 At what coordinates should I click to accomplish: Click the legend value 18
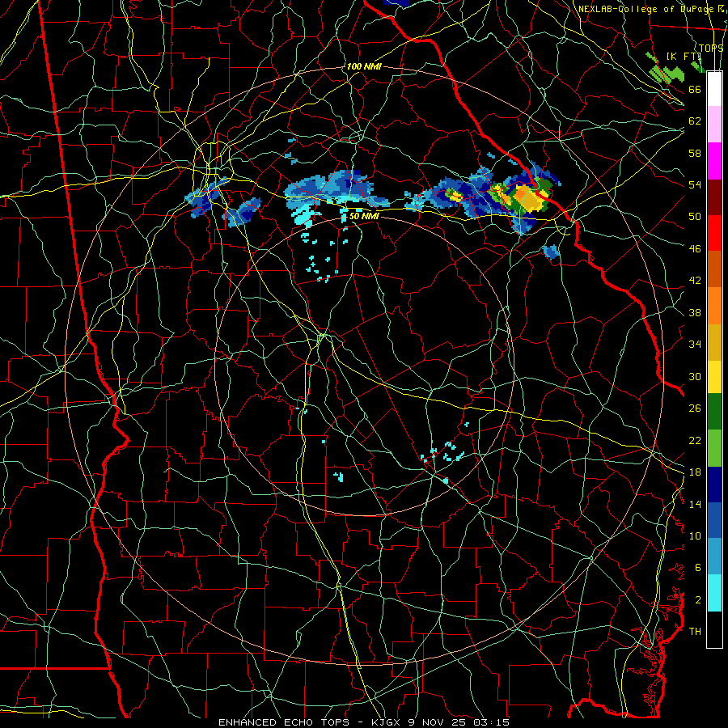click(695, 472)
